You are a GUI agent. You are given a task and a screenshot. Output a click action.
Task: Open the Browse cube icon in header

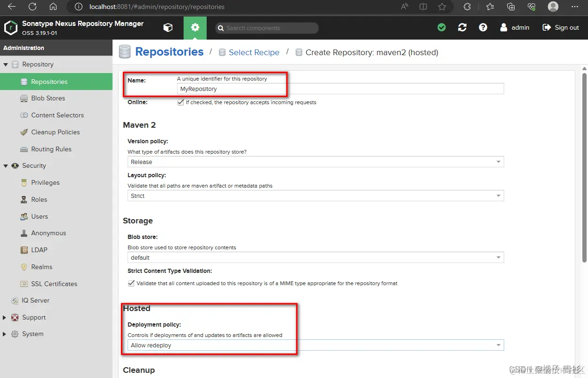168,28
